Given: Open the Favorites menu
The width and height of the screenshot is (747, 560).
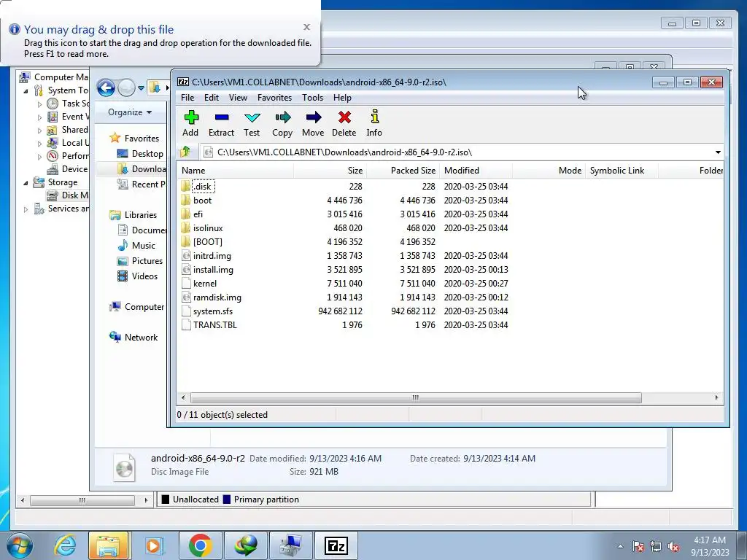Looking at the screenshot, I should click(274, 98).
